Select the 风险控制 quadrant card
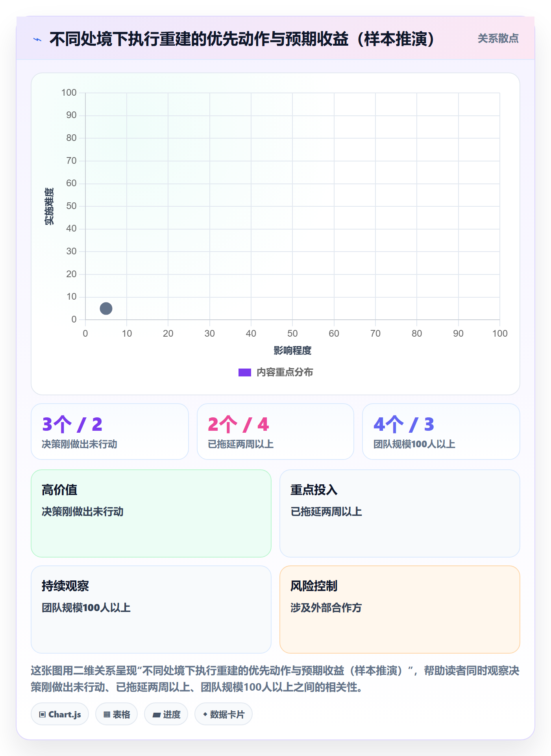 click(x=400, y=610)
